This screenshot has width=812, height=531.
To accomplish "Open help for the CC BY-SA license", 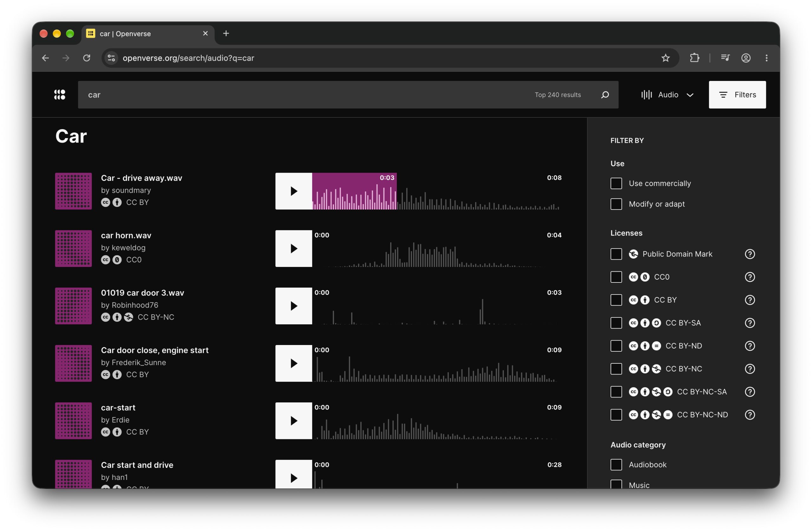I will point(750,323).
